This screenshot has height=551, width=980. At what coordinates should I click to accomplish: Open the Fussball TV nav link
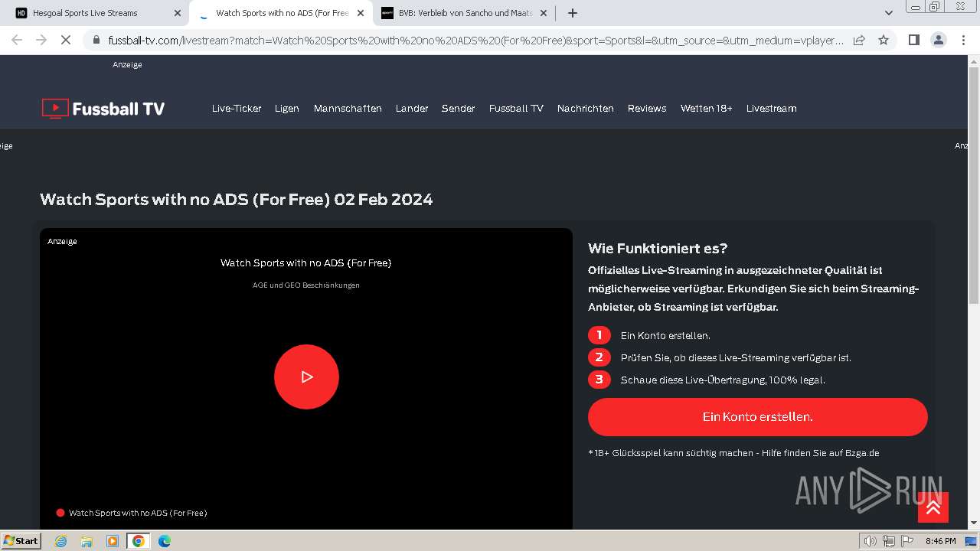click(x=516, y=109)
